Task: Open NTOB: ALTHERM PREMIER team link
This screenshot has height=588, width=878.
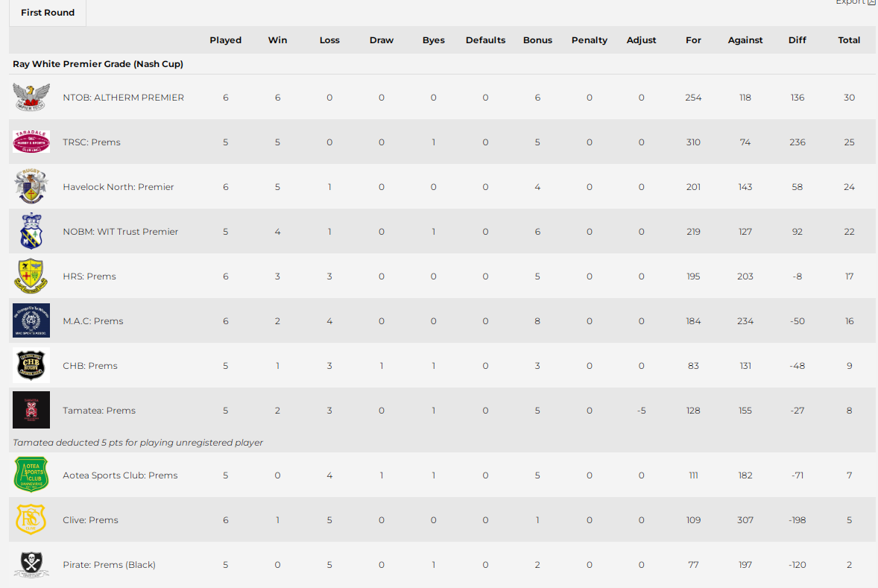Action: [123, 98]
